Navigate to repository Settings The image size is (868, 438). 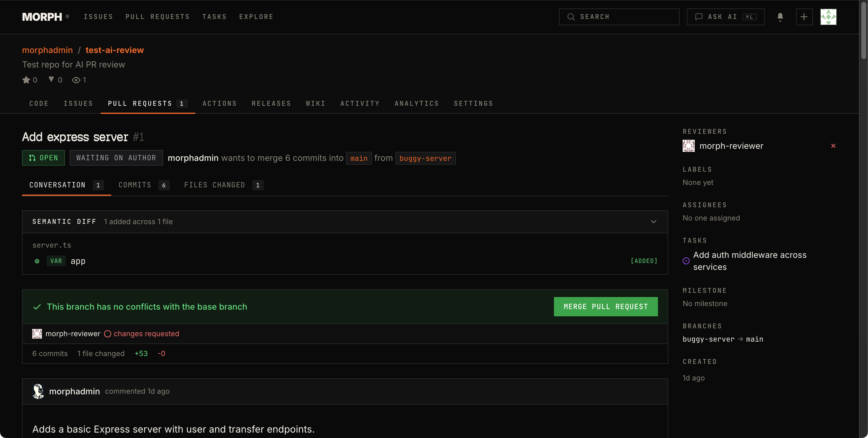coord(473,103)
